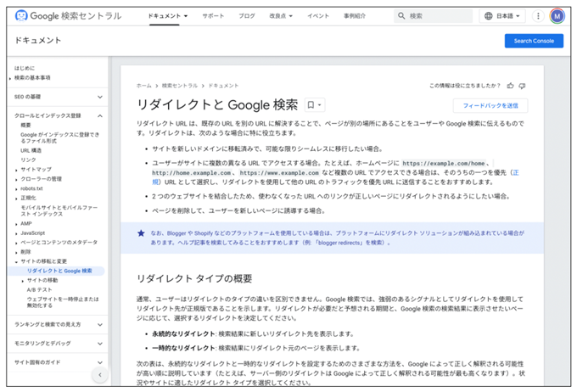Expand ページとコンテンツのメタデータ item
This screenshot has width=577, height=392.
coord(16,243)
